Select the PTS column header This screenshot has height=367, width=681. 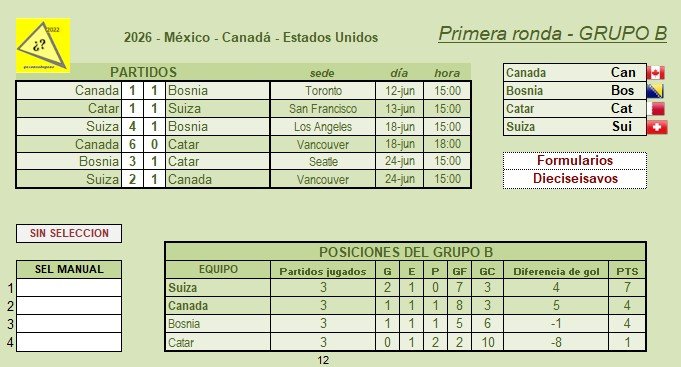click(x=627, y=271)
